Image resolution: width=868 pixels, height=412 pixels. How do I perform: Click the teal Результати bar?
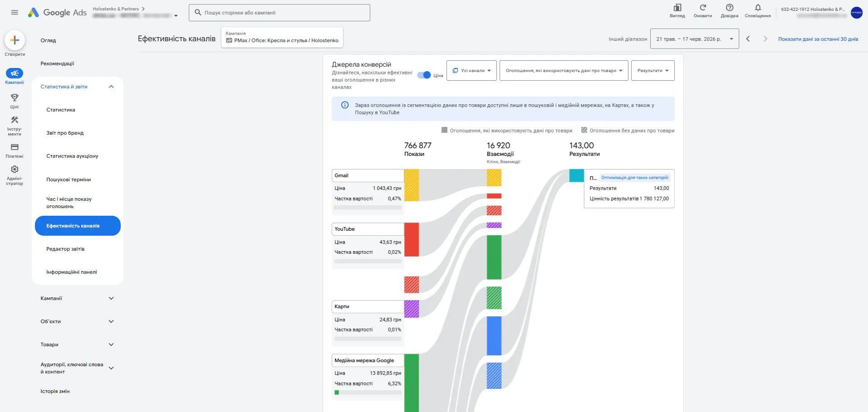577,175
